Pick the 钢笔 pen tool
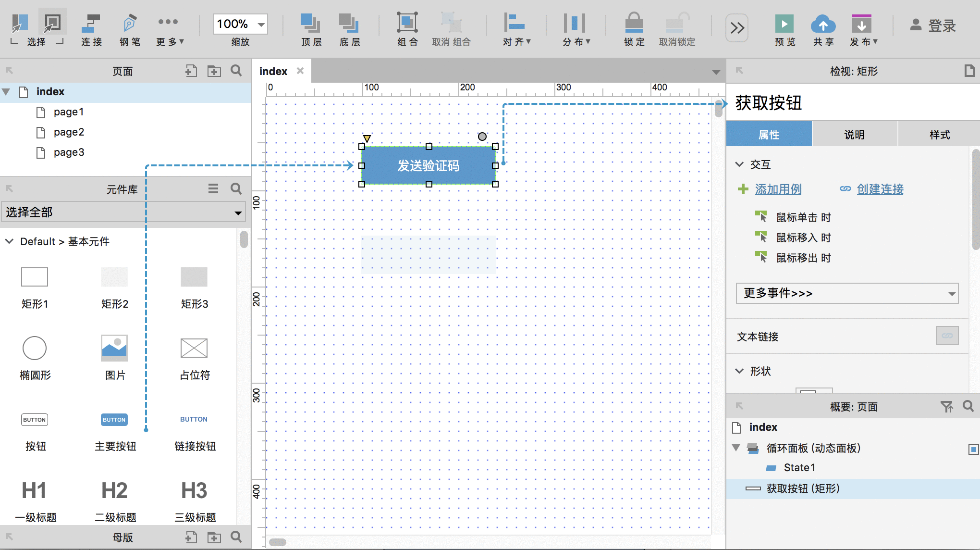Viewport: 980px width, 550px height. pos(130,29)
